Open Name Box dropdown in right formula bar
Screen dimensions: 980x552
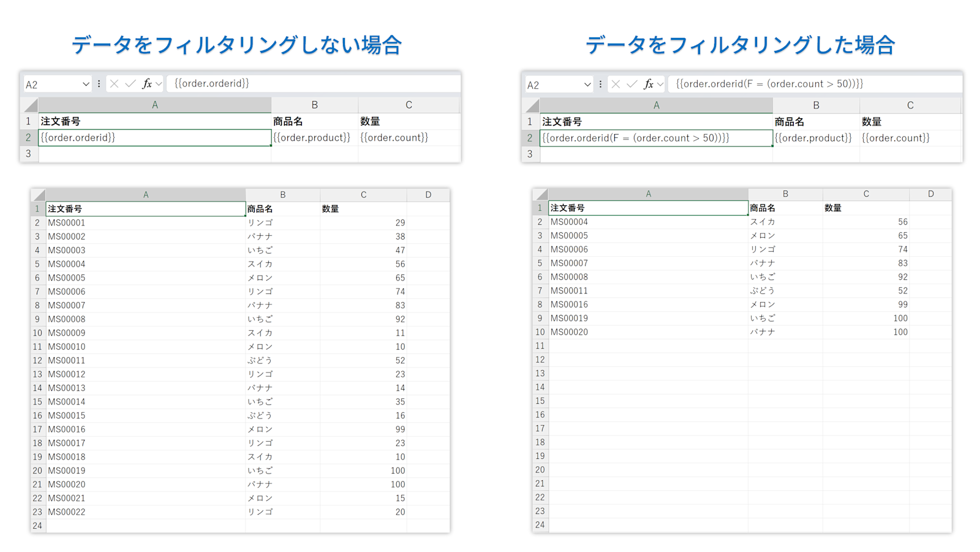(587, 85)
